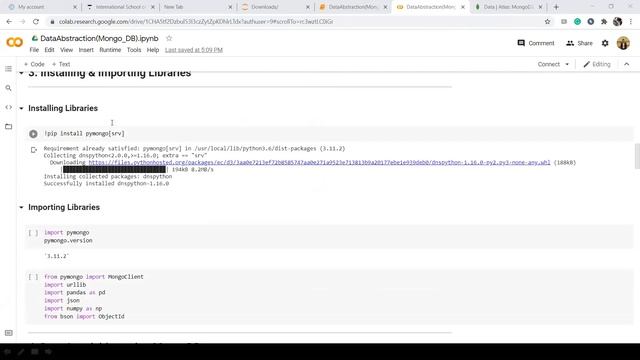Screen dimensions: 640x360
Task: Star the DataAbstraction notebook
Action: 169,38
